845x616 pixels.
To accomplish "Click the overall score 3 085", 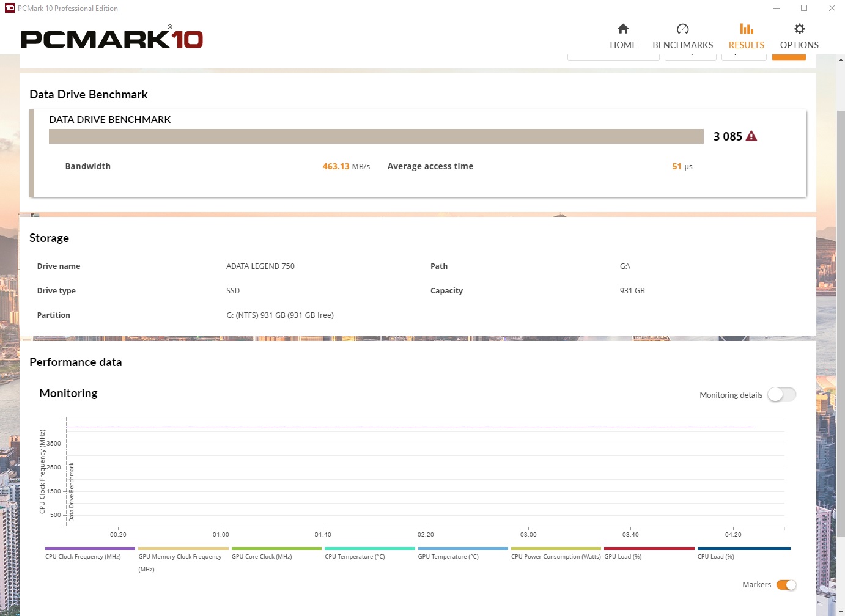I will (728, 136).
